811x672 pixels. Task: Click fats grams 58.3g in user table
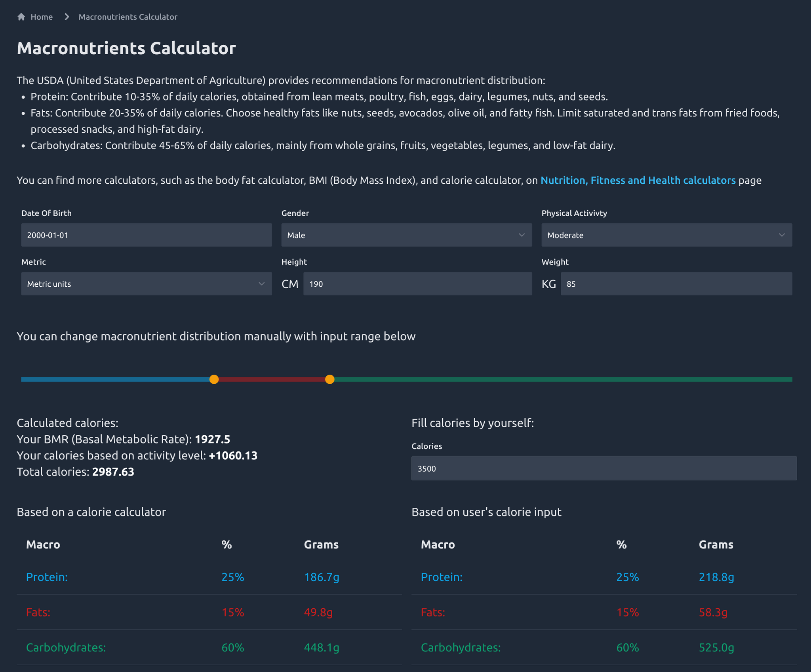point(713,612)
